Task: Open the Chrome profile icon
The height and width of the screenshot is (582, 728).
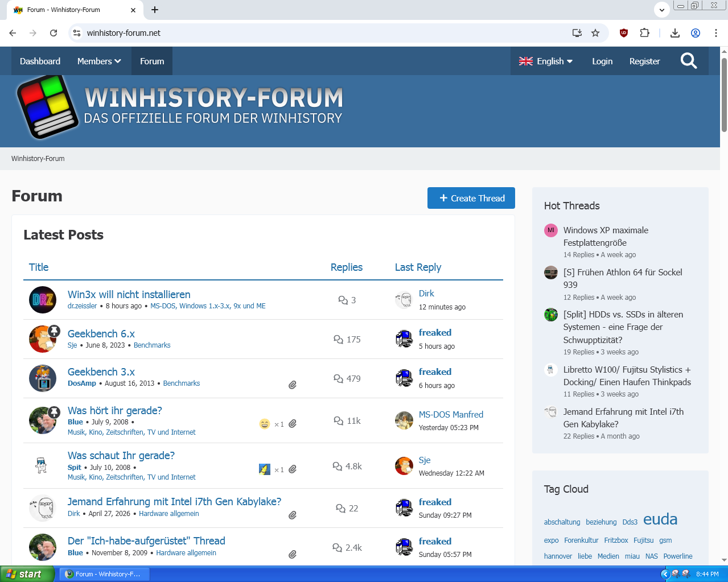Action: [x=696, y=33]
